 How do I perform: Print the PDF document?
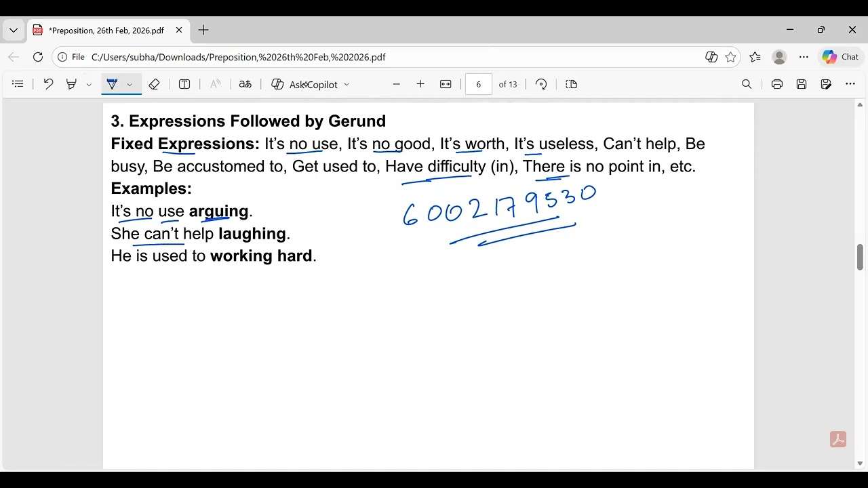pyautogui.click(x=777, y=84)
